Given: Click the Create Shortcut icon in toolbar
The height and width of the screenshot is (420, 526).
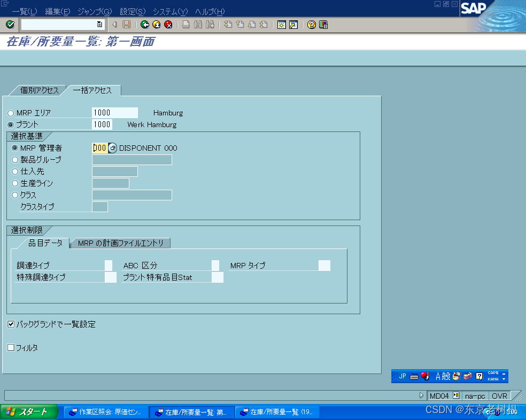Looking at the screenshot, I should pyautogui.click(x=292, y=24).
